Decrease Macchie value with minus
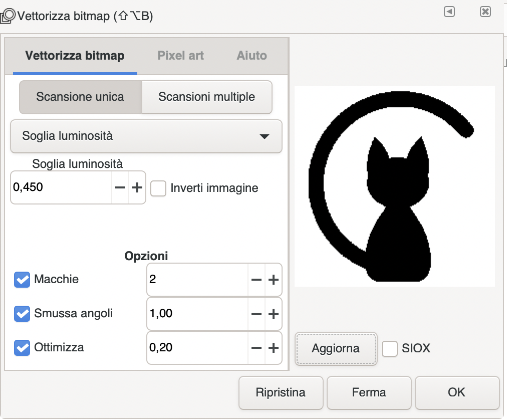 [x=257, y=280]
